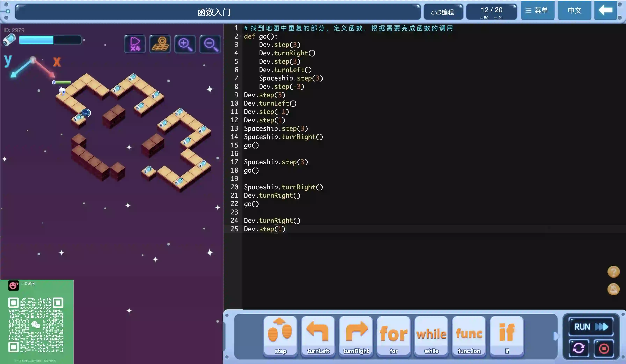Viewport: 626px width, 364px height.
Task: Expand the command palette right arrow
Action: coord(556,336)
